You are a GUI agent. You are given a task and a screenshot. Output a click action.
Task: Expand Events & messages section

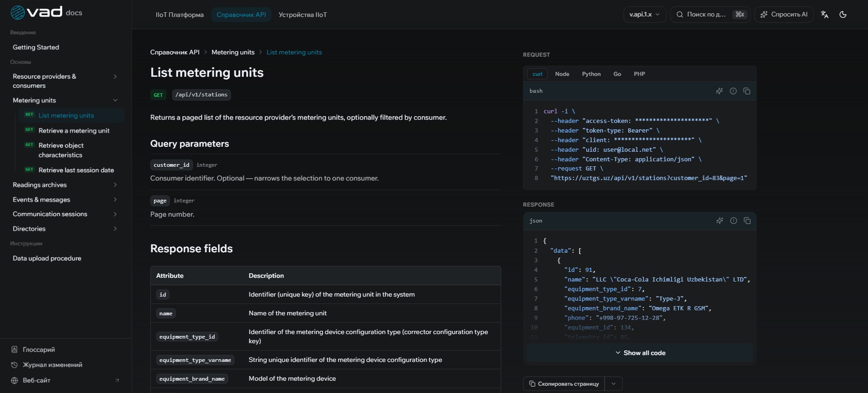point(115,200)
